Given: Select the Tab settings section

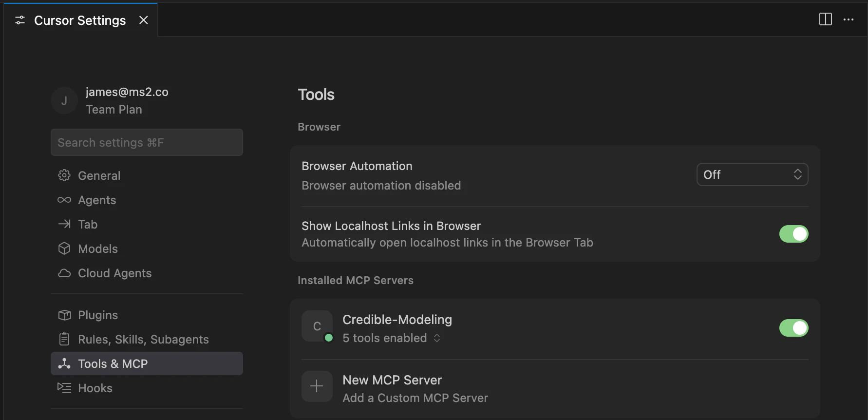Looking at the screenshot, I should (x=147, y=224).
